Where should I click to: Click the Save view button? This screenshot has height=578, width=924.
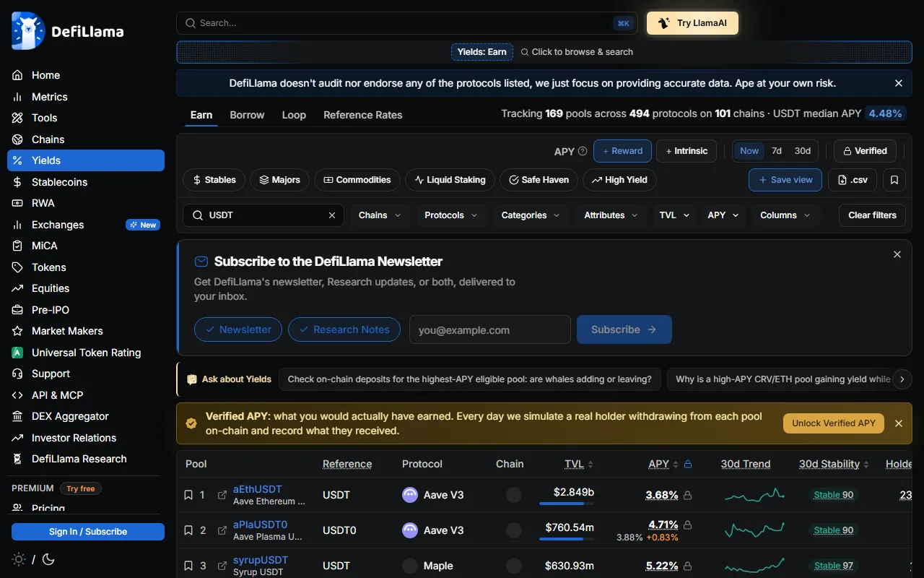pyautogui.click(x=785, y=180)
